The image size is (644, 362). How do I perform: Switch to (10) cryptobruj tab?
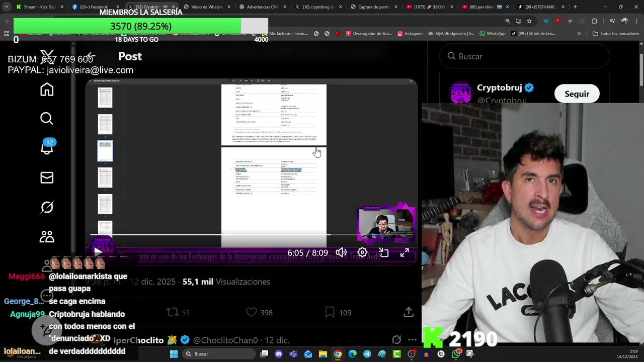(x=318, y=7)
